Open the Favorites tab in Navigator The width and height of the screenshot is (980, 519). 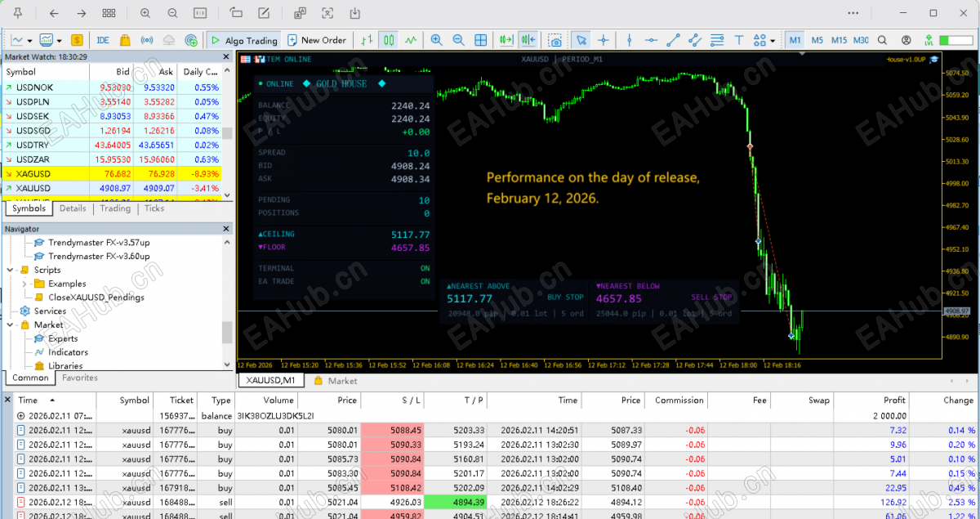80,378
